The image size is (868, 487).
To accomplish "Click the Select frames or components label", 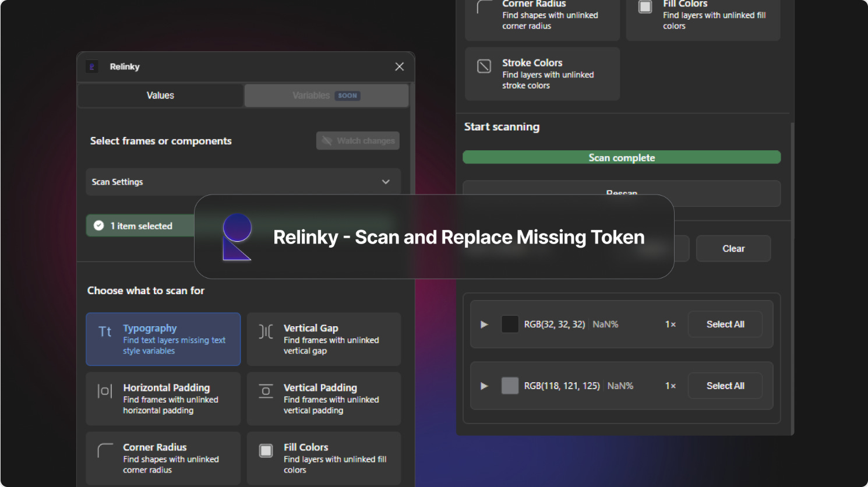I will tap(161, 141).
